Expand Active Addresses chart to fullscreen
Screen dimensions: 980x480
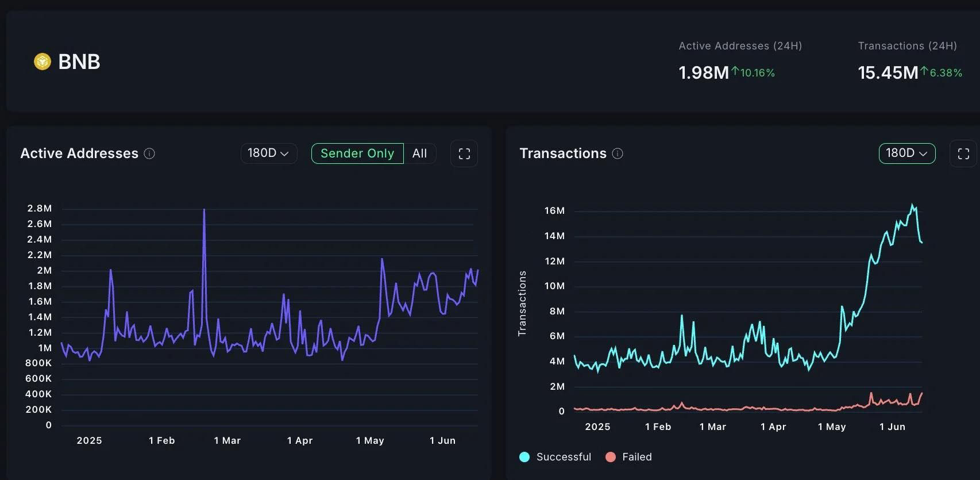(x=464, y=153)
